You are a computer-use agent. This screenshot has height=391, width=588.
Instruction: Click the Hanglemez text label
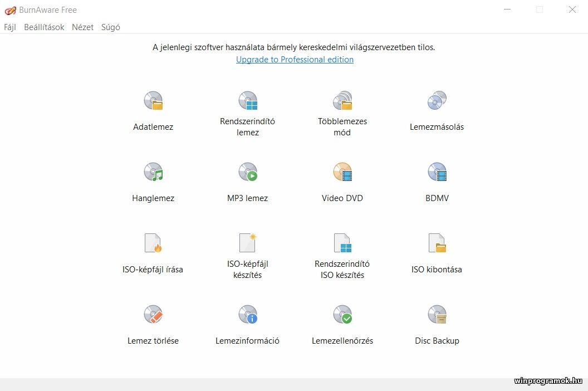pyautogui.click(x=153, y=198)
